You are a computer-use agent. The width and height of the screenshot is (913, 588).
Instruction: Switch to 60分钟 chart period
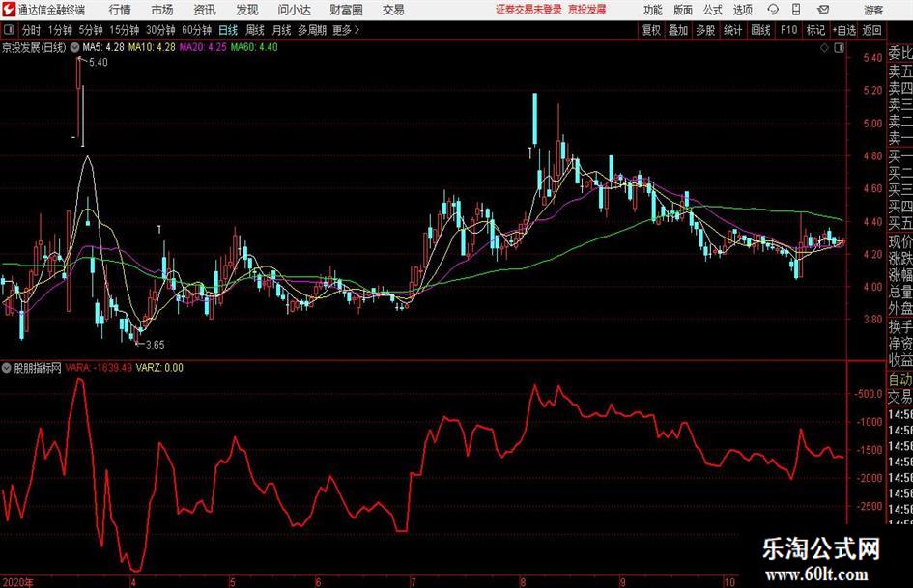(x=196, y=30)
